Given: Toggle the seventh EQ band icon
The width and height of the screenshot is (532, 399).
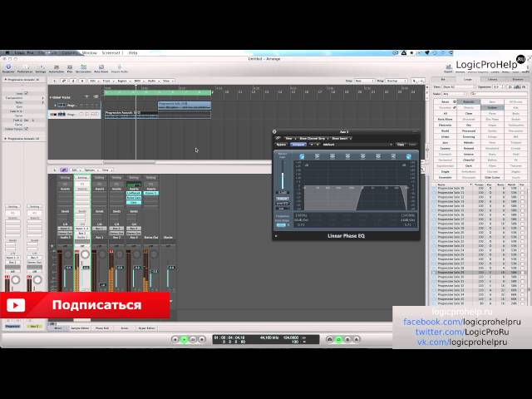Looking at the screenshot, I should point(393,156).
